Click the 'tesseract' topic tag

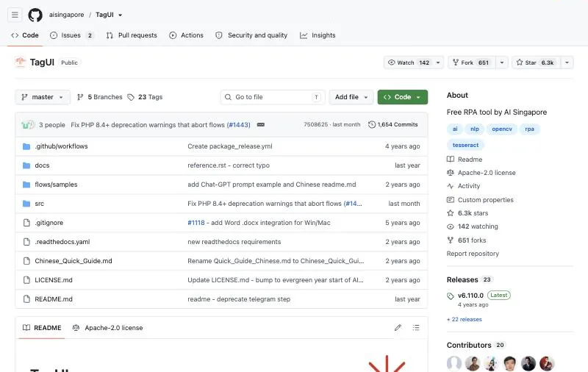point(465,145)
